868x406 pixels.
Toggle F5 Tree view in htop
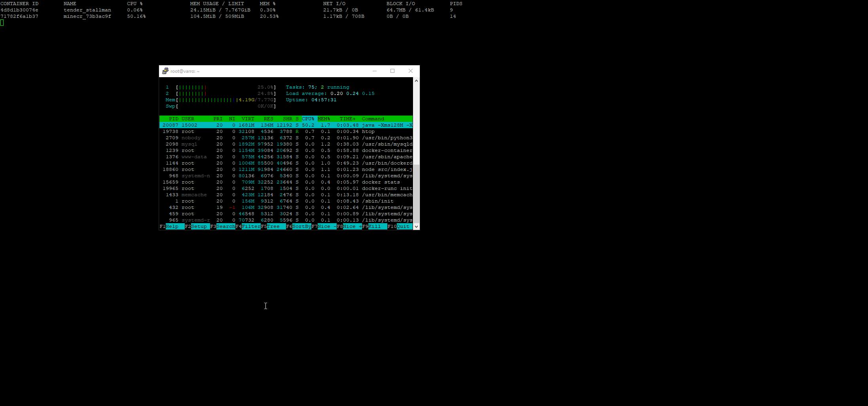click(275, 227)
